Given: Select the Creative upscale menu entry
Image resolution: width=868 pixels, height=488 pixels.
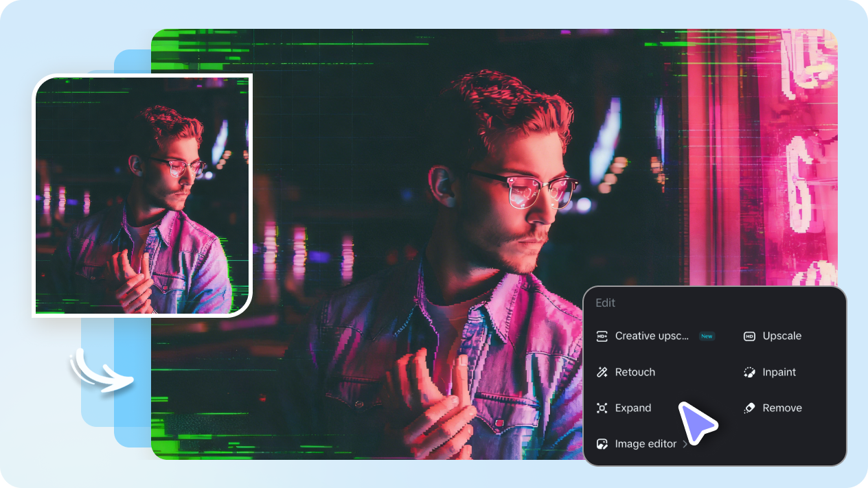Looking at the screenshot, I should [x=655, y=336].
